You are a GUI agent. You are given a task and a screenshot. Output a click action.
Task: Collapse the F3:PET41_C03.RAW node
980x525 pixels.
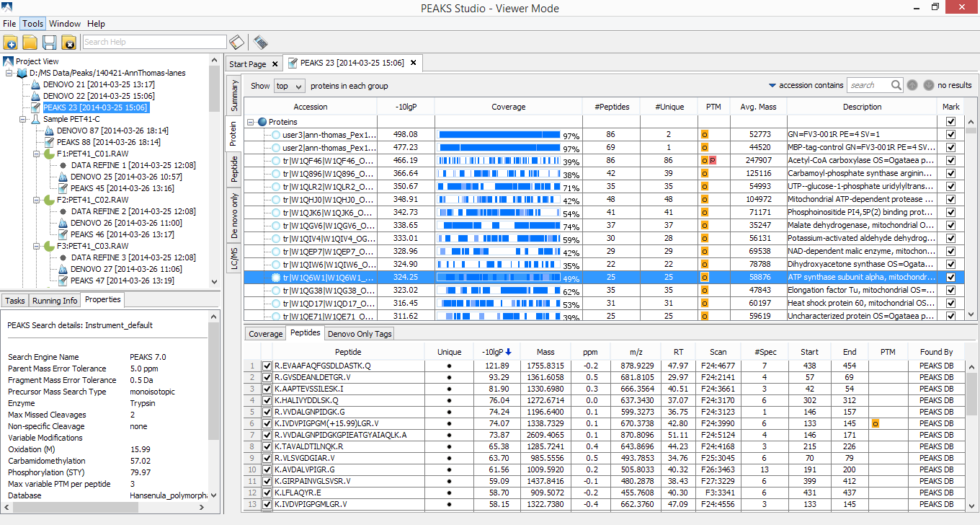(x=36, y=246)
